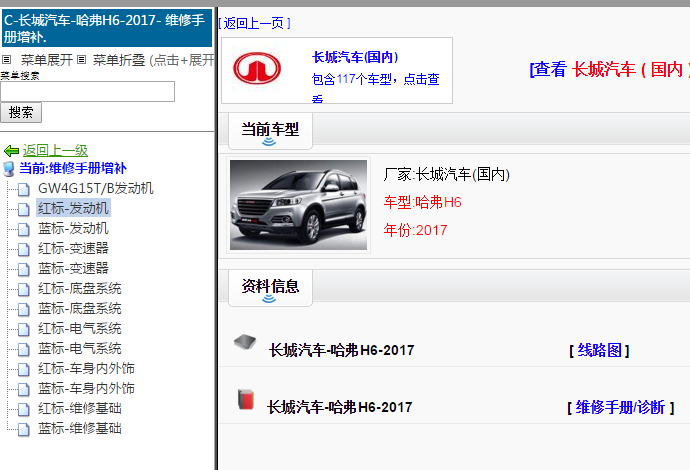Screen dimensions: 690x470
Task: Open 蓝标-维修基础 tree item
Action: (80, 429)
